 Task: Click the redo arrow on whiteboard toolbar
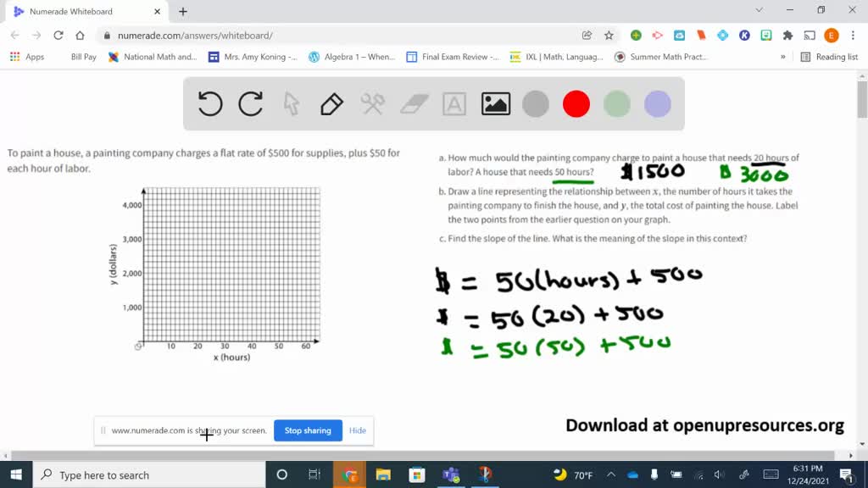(x=251, y=104)
